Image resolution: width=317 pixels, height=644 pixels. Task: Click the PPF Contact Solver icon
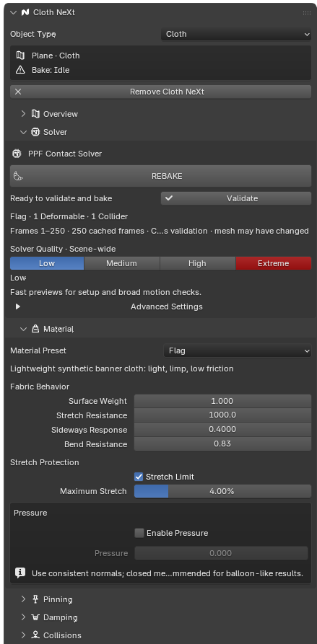tap(17, 154)
